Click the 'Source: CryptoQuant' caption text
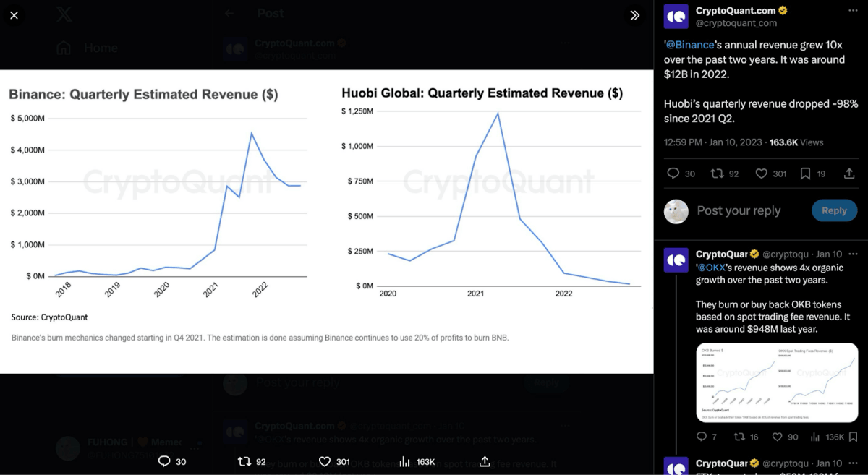Screen dimensions: 868x475 50,317
